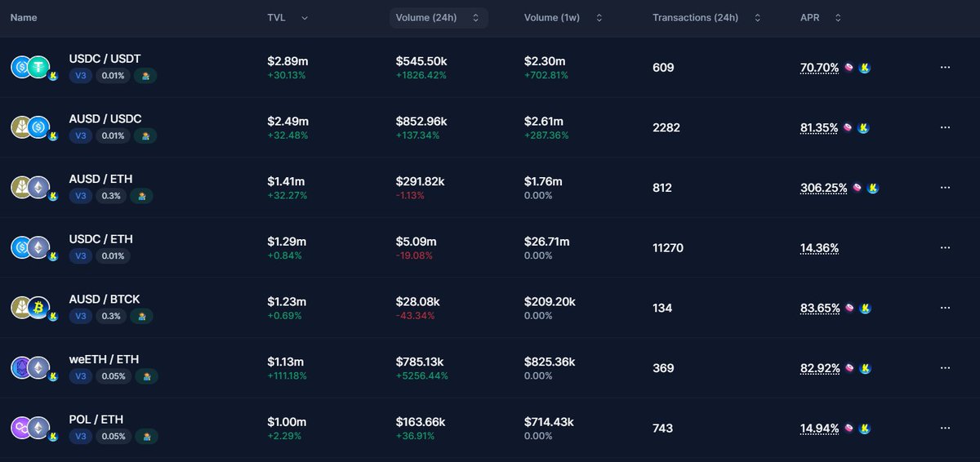Click the AUSD / USDC token pair icon
Image resolution: width=980 pixels, height=462 pixels.
tap(33, 127)
